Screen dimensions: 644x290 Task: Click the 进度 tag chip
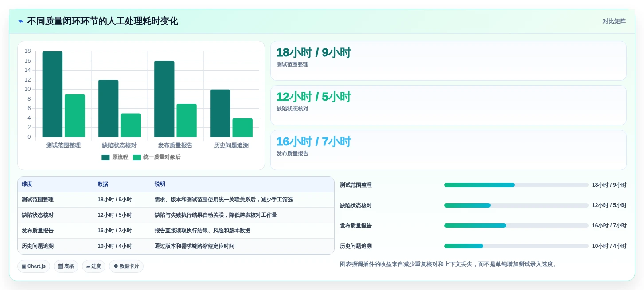pos(94,266)
